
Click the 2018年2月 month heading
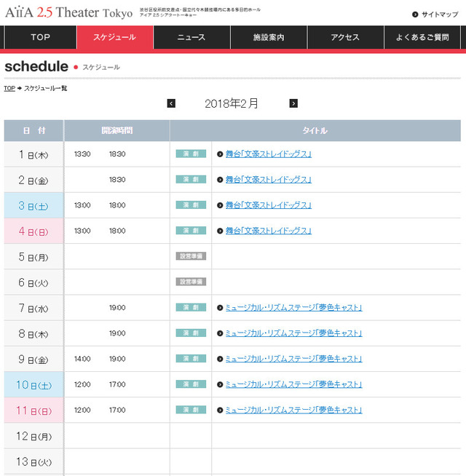(x=232, y=103)
